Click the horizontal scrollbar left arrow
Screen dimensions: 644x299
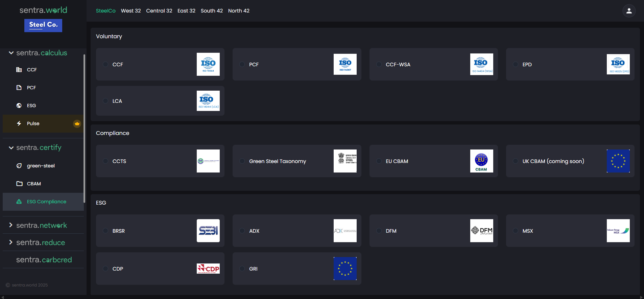(x=3, y=297)
